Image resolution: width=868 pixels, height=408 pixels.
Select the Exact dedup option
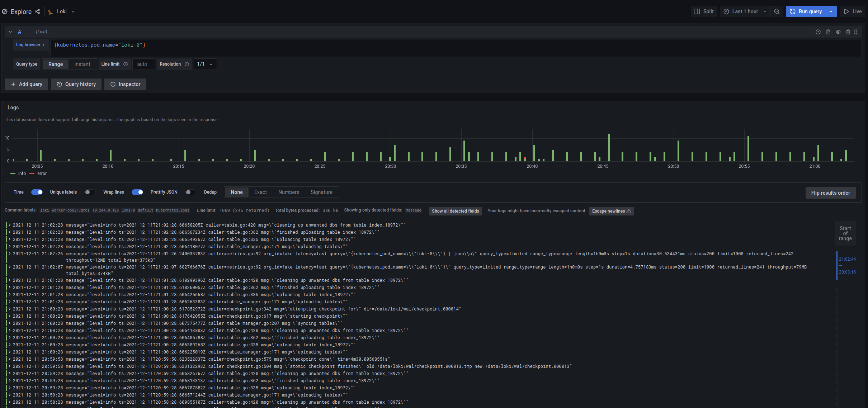click(260, 192)
